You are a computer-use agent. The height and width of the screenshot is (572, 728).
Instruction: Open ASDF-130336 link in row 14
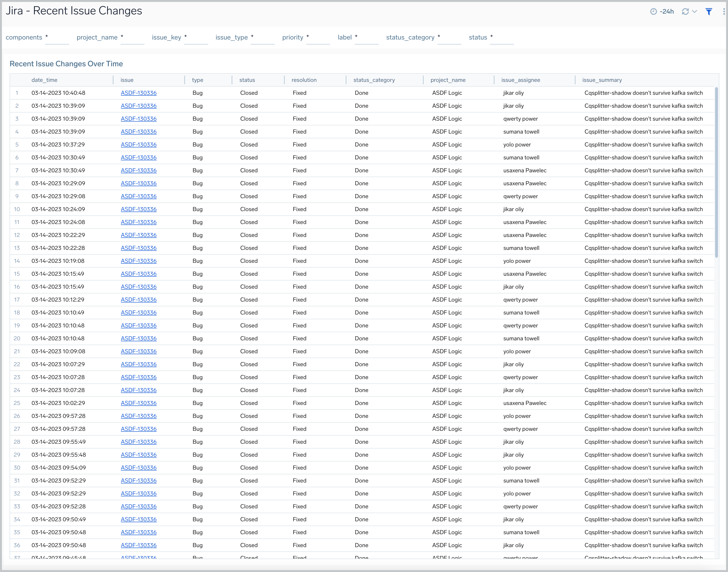click(138, 261)
